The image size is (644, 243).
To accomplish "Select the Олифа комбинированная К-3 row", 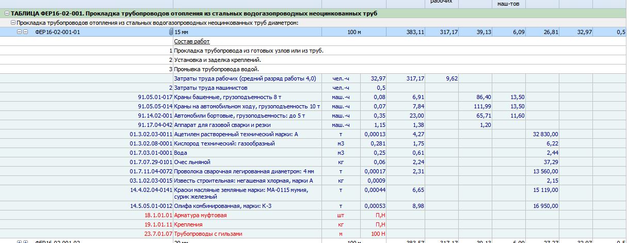I will coord(322,206).
